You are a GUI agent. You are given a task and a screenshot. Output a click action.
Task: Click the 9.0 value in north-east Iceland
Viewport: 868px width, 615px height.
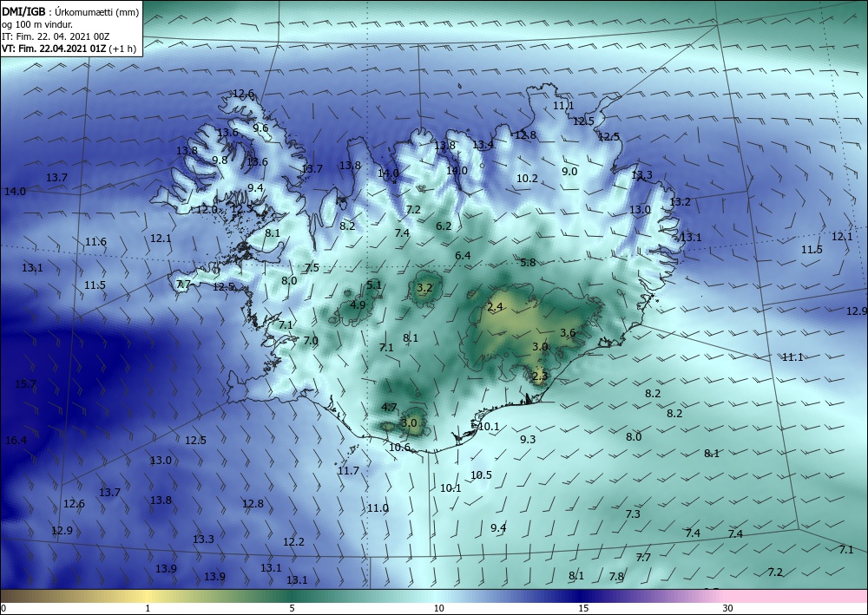tap(569, 172)
